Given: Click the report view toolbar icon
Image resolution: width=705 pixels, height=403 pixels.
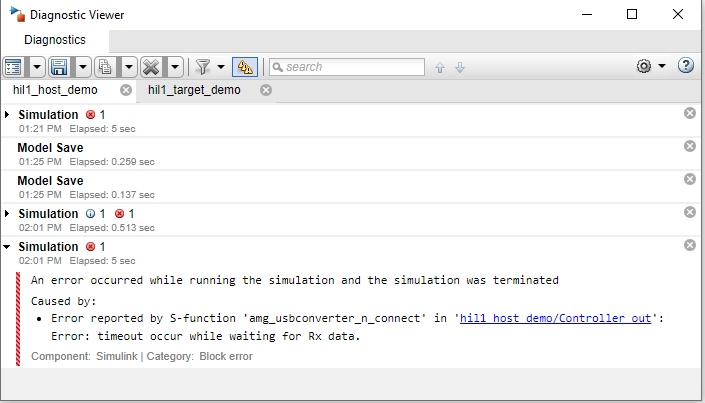Looking at the screenshot, I should point(13,67).
